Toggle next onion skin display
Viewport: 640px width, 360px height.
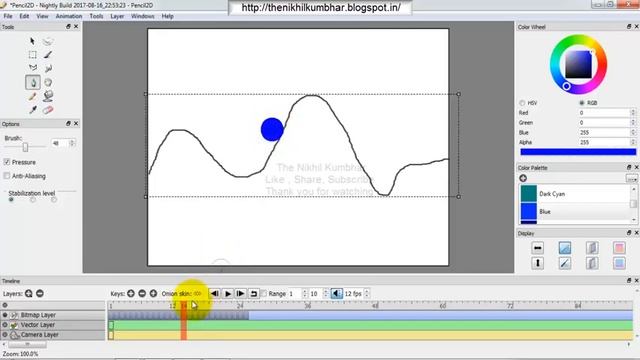coord(592,263)
